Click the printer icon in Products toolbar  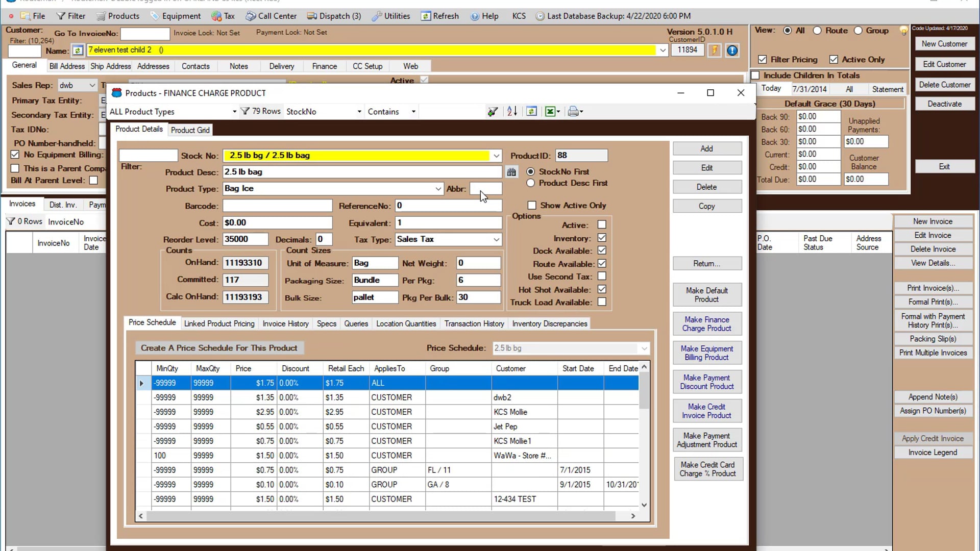click(x=575, y=111)
